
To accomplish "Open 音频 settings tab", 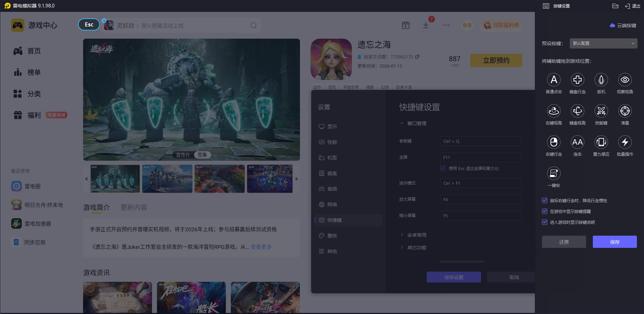I will [348, 189].
